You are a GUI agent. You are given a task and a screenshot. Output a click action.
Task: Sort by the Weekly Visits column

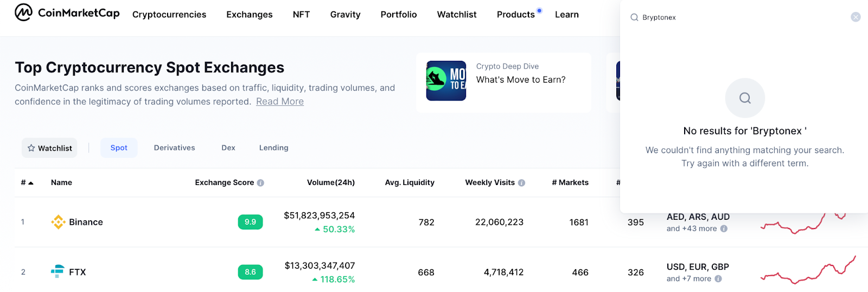490,182
